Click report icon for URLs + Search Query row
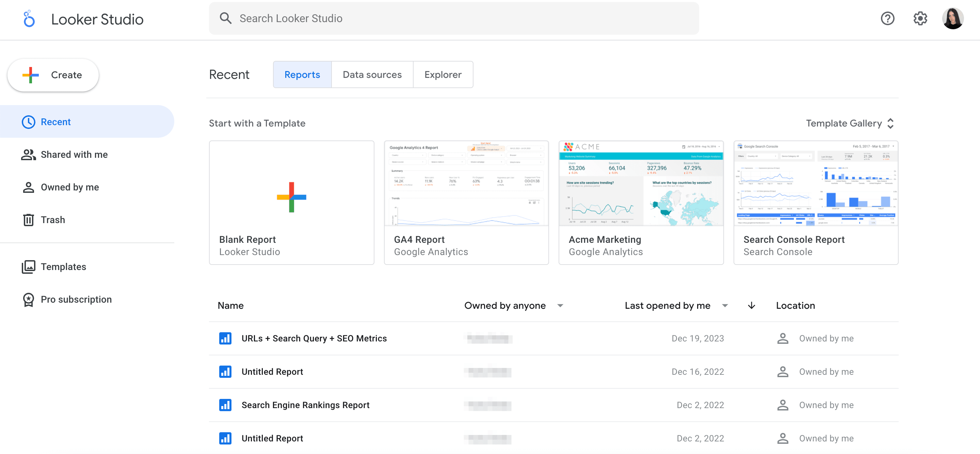The image size is (980, 454). coord(225,338)
